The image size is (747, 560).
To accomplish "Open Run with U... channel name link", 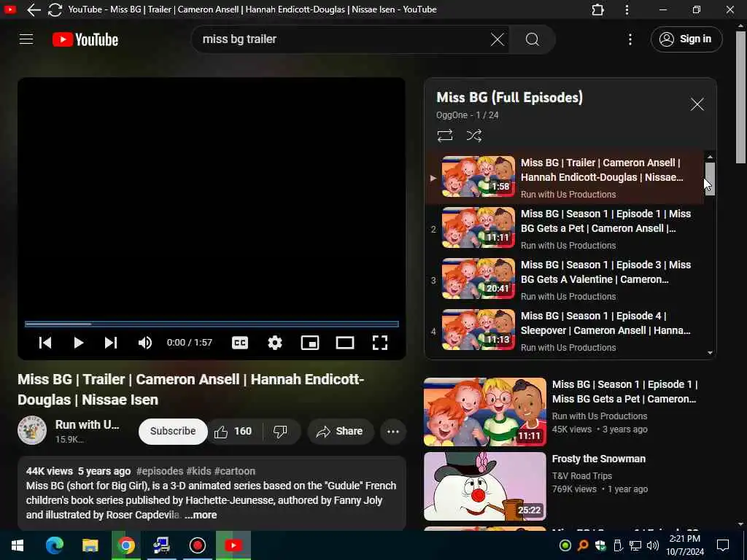I will tap(88, 424).
